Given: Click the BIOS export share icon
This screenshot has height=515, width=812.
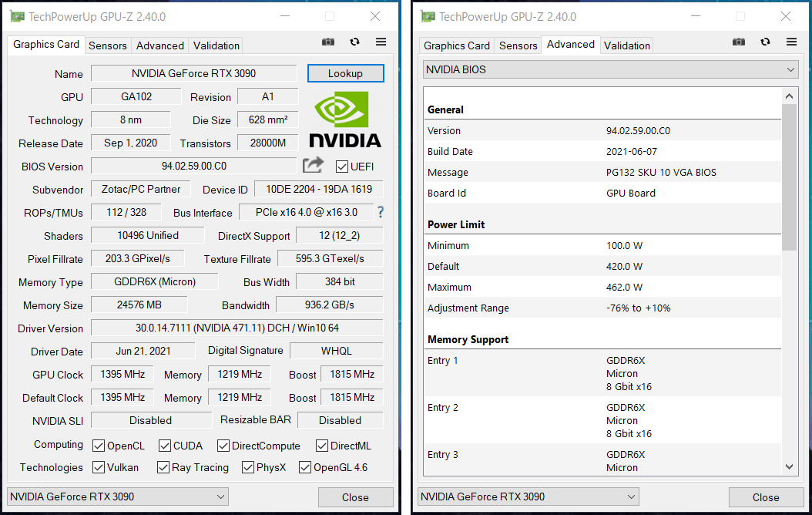Looking at the screenshot, I should (x=313, y=165).
